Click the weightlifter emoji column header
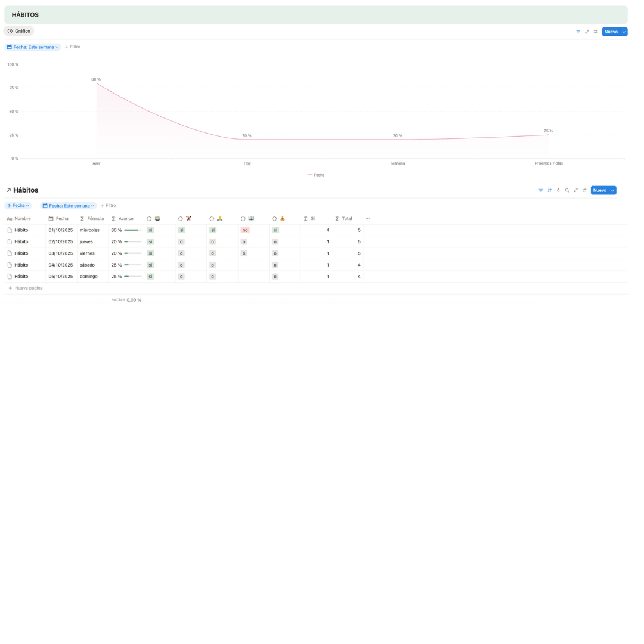The width and height of the screenshot is (644, 644). click(x=191, y=218)
